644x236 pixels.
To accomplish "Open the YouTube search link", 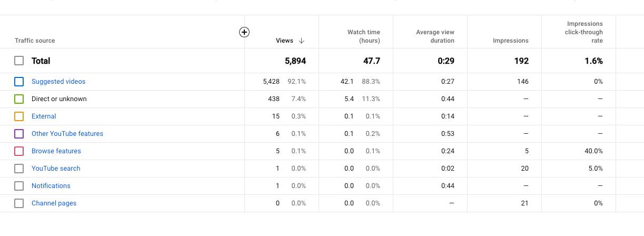I will point(56,169).
